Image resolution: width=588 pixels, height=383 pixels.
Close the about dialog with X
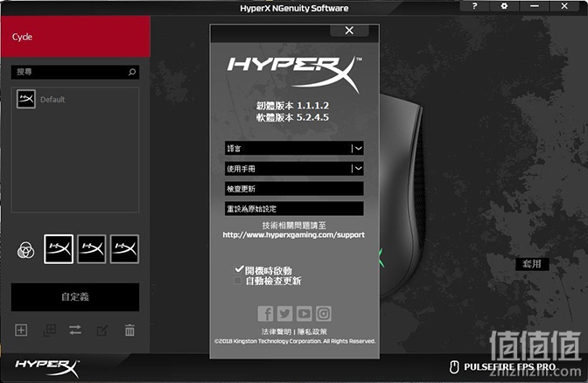[349, 31]
